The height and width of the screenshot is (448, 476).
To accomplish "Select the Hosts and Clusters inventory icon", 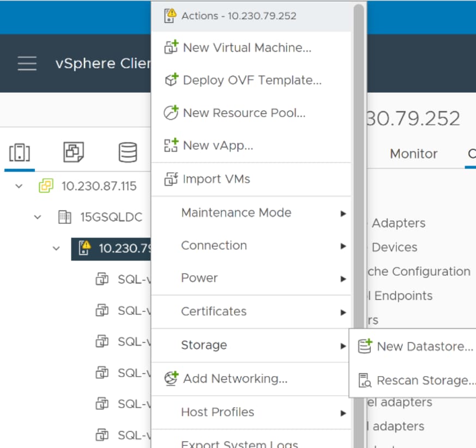I will point(20,153).
